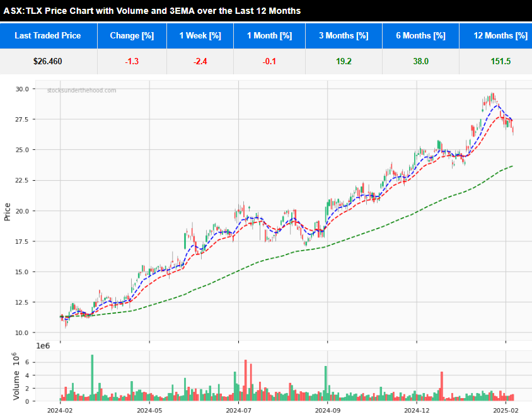Click the 151.5 twelve months value
532x417 pixels.
coord(500,61)
